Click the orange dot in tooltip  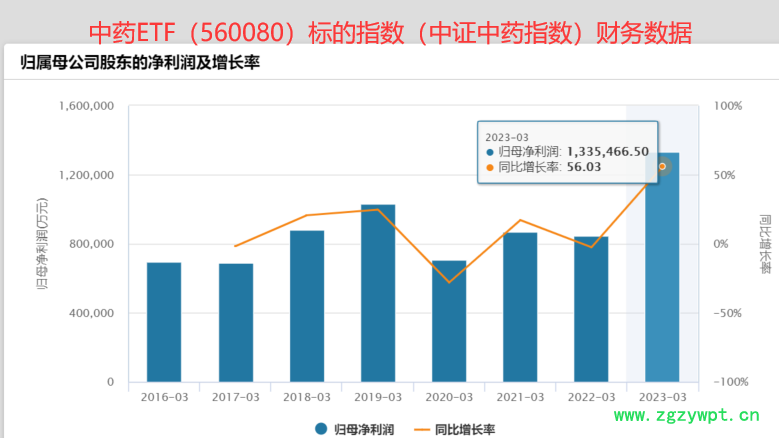490,168
